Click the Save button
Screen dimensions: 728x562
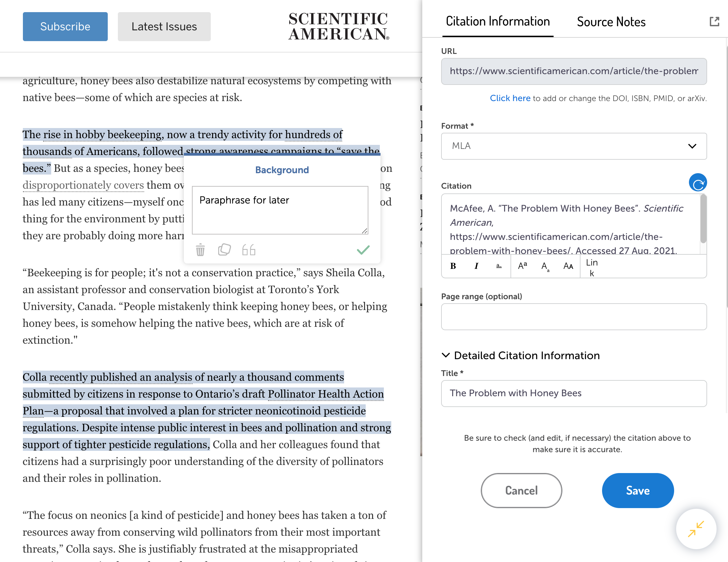point(638,491)
